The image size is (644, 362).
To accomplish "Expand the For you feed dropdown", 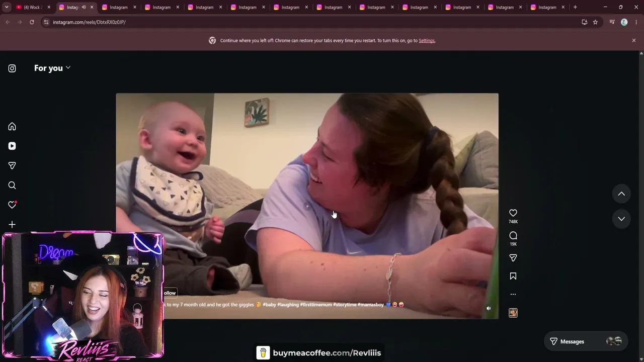I will 52,68.
